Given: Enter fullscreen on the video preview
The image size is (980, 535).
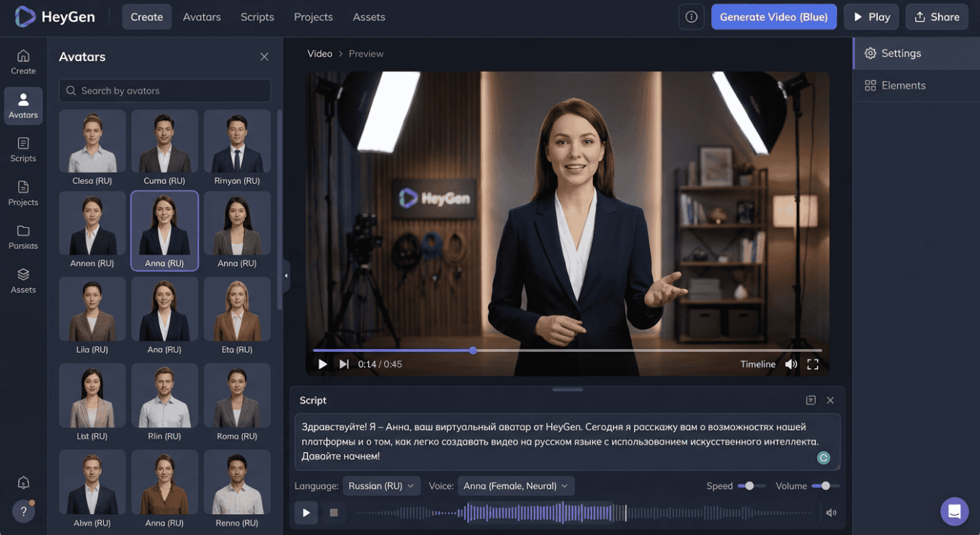Looking at the screenshot, I should pos(813,364).
